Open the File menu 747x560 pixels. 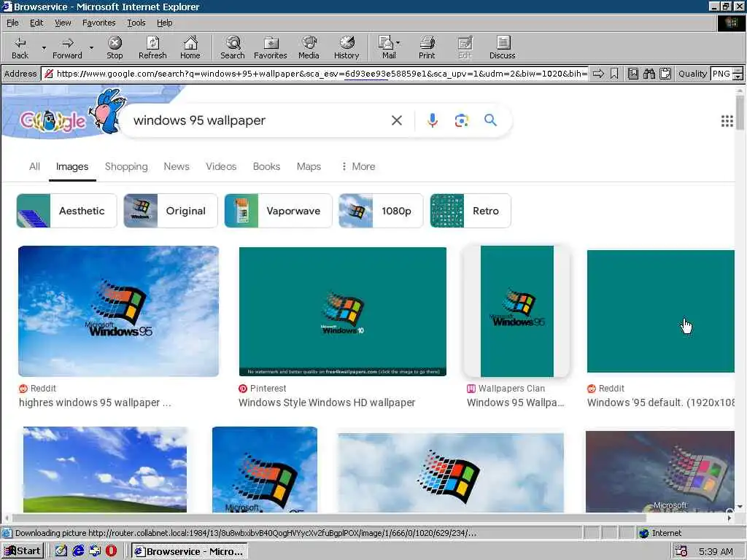point(12,23)
